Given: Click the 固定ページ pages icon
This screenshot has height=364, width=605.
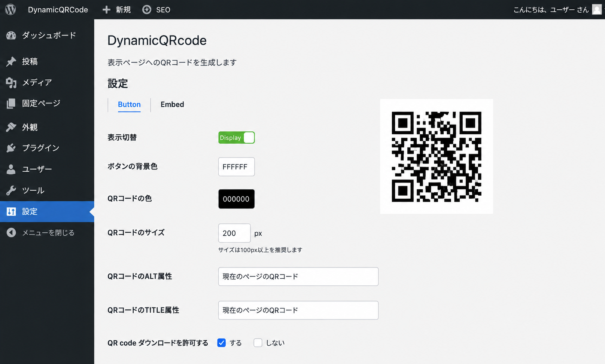Looking at the screenshot, I should coord(11,104).
